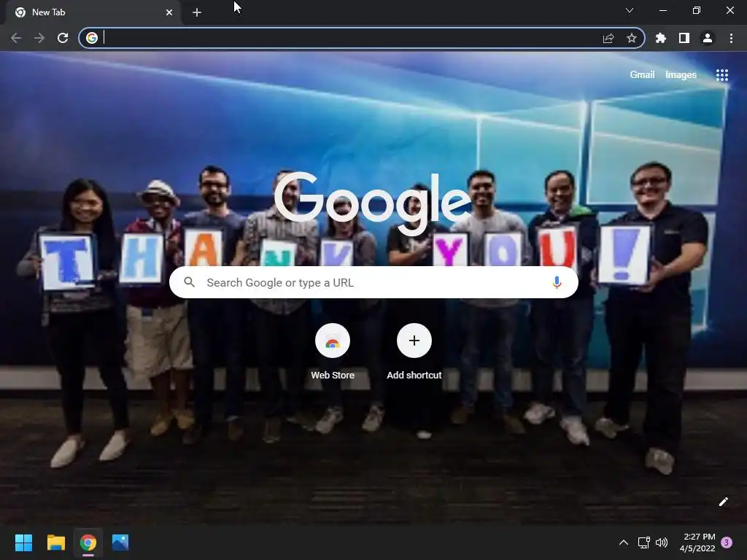The height and width of the screenshot is (560, 747).
Task: Go forward using the browser forward arrow
Action: (x=39, y=38)
